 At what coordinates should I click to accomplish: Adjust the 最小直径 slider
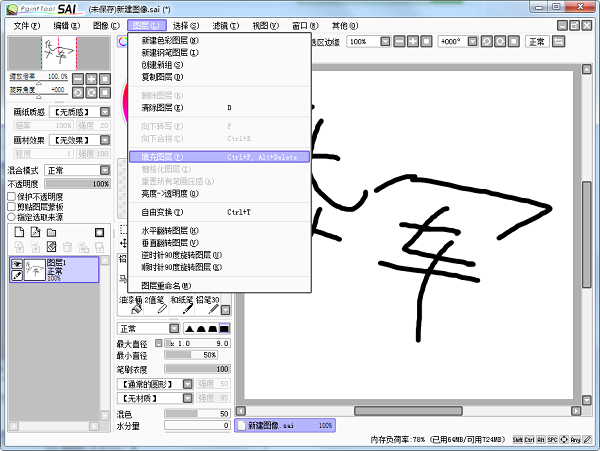coord(191,355)
